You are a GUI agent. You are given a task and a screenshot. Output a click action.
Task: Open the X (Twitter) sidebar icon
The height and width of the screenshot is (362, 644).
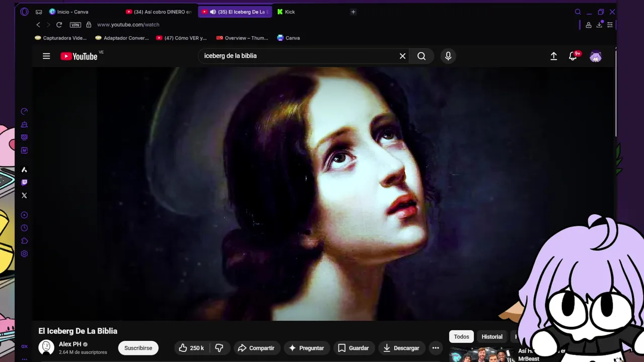pos(24,196)
